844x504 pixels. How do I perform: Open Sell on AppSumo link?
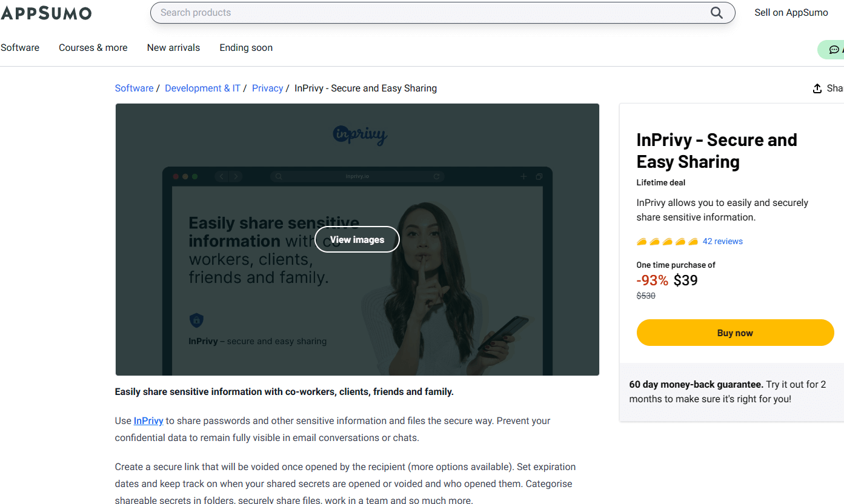(x=791, y=13)
